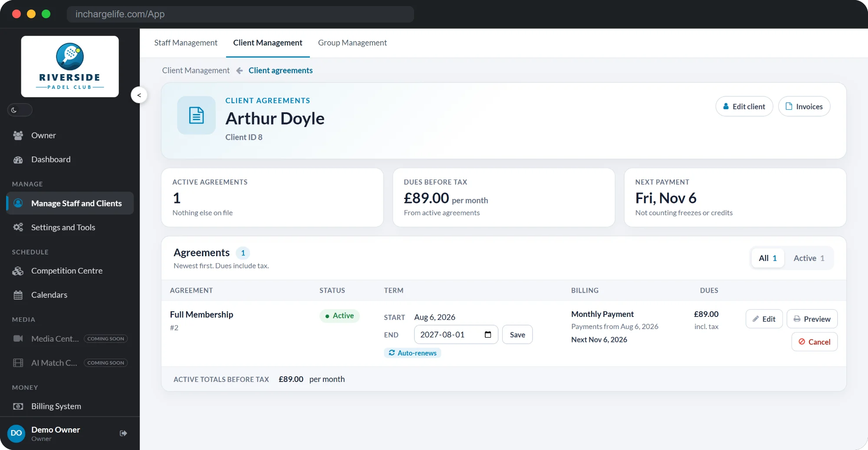Open the Competition Centre
Viewport: 868px width, 450px height.
pos(69,271)
